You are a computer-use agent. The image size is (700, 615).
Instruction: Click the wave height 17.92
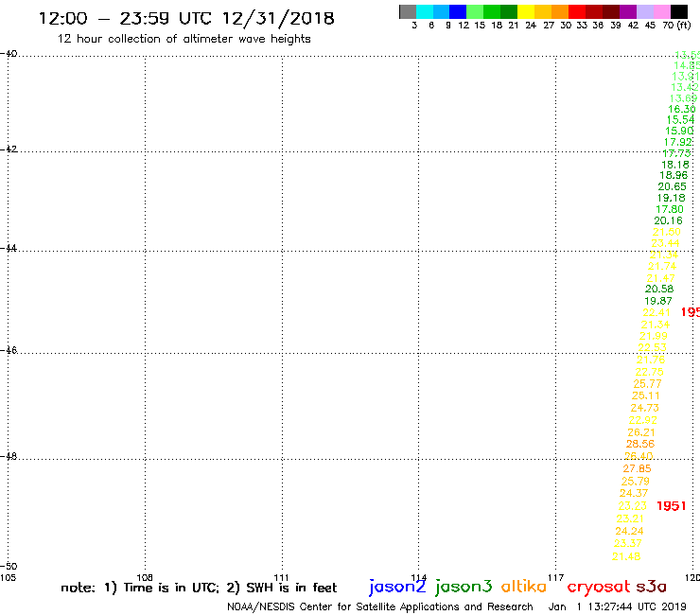(x=678, y=142)
